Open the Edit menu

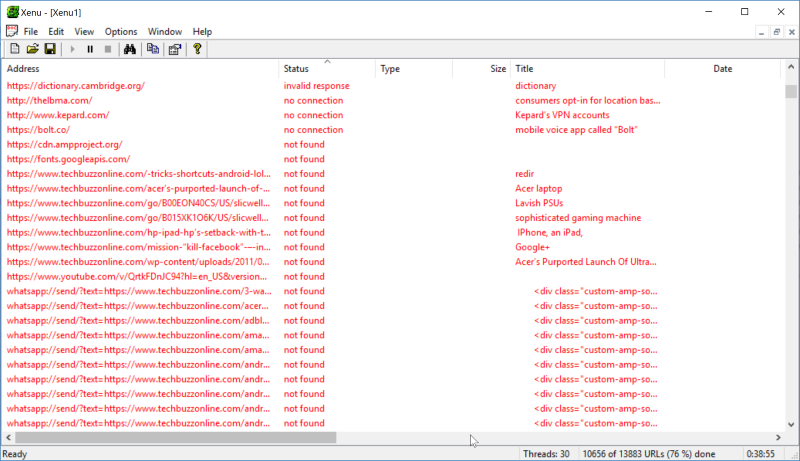(56, 32)
